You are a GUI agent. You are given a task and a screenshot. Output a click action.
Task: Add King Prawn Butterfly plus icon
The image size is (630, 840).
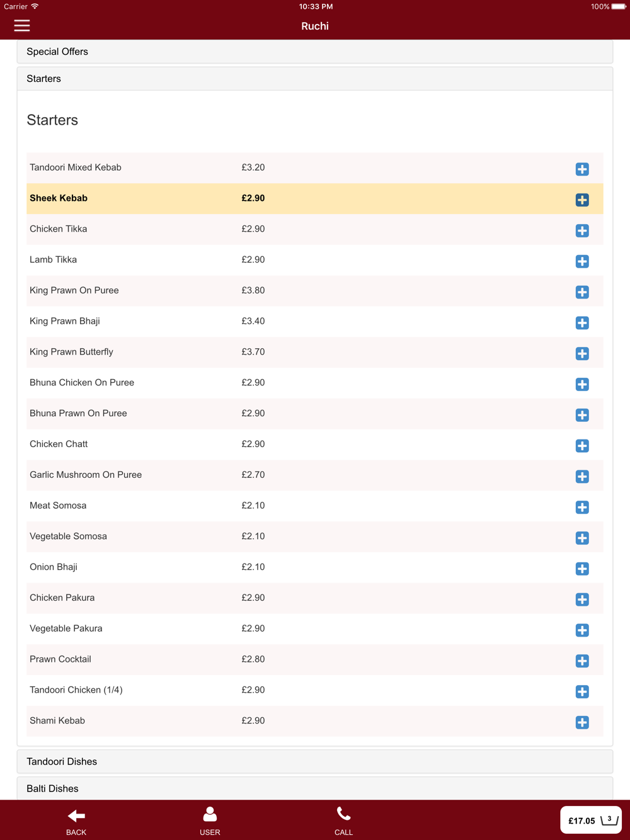pyautogui.click(x=582, y=354)
